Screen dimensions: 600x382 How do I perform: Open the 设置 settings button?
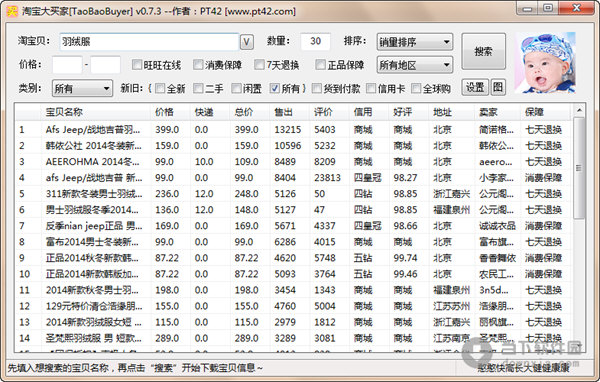tap(475, 88)
